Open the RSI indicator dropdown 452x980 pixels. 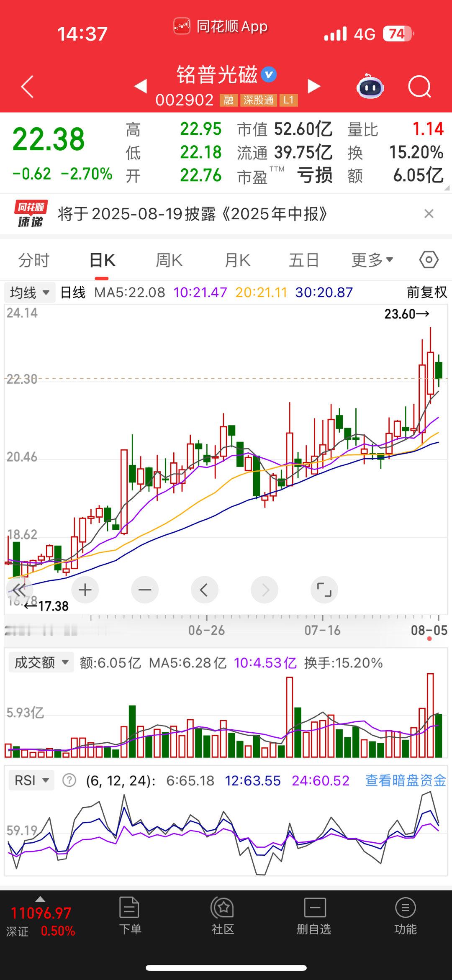coord(32,780)
